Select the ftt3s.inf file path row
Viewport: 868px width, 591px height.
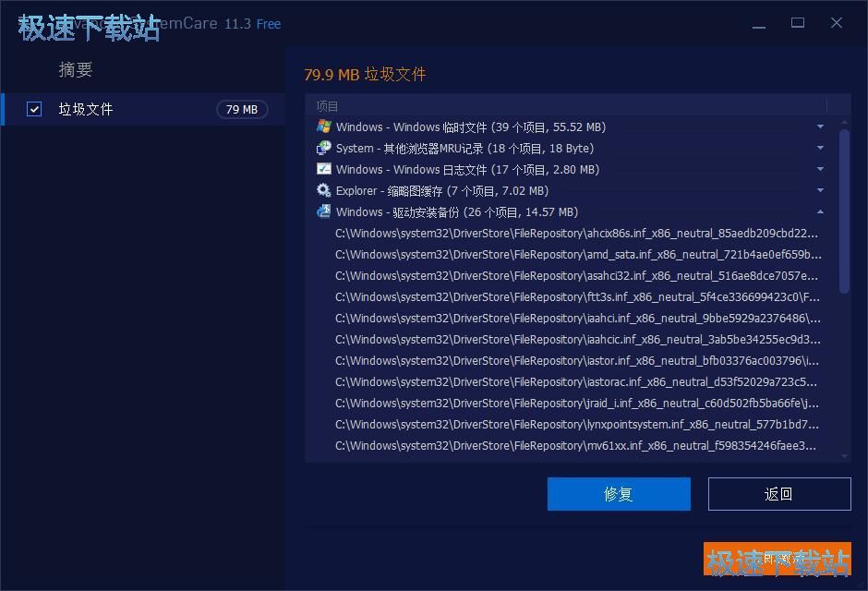tap(575, 296)
